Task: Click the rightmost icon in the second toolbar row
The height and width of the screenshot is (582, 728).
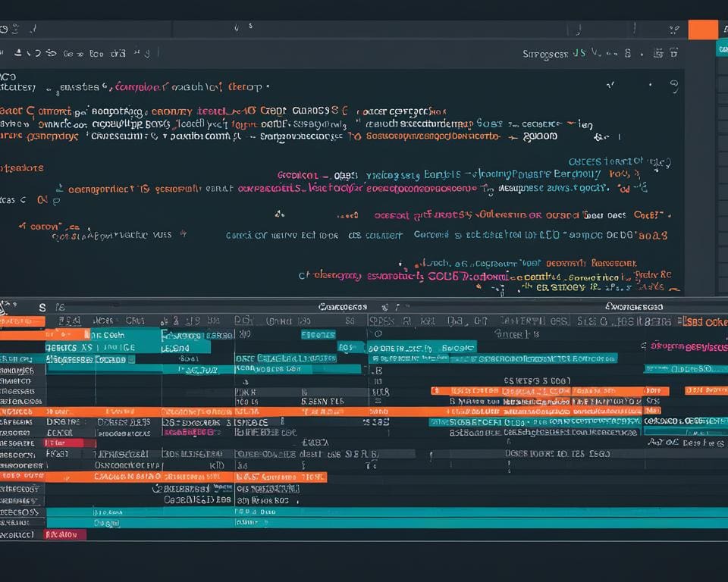Action: click(673, 54)
